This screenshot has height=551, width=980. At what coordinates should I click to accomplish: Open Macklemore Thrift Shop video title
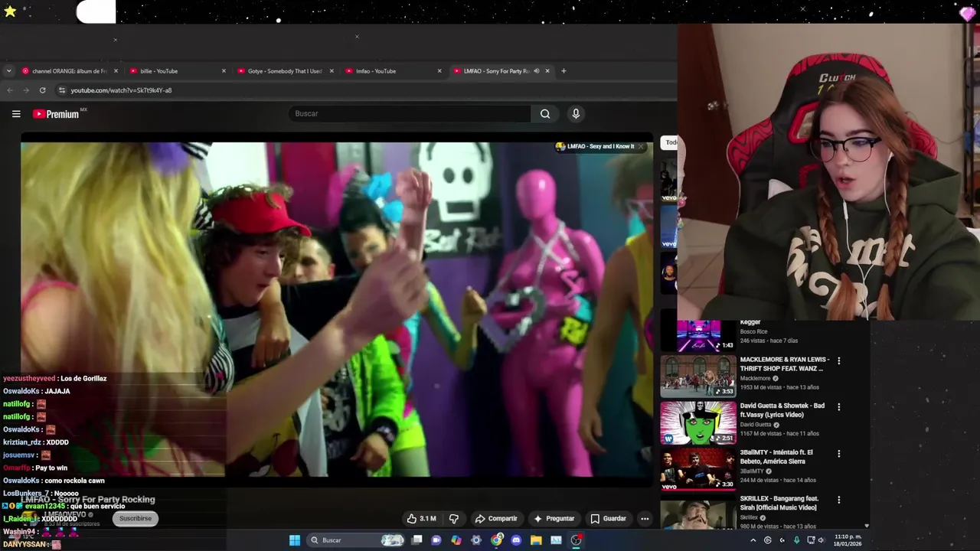tap(784, 364)
